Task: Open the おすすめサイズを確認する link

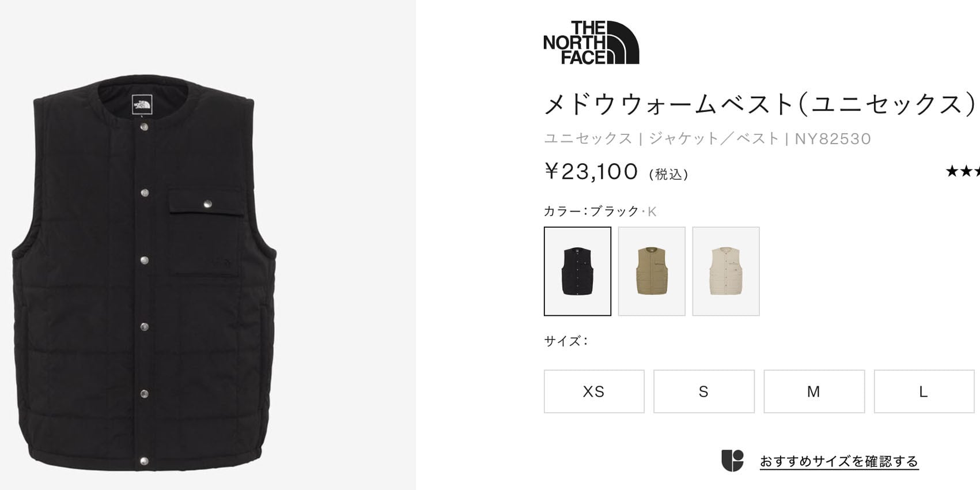Action: tap(839, 461)
